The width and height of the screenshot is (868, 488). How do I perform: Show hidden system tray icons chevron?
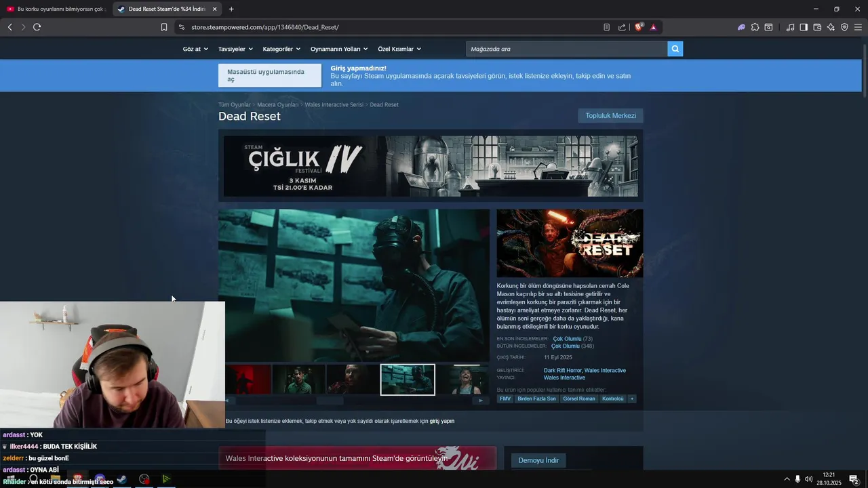pos(787,479)
